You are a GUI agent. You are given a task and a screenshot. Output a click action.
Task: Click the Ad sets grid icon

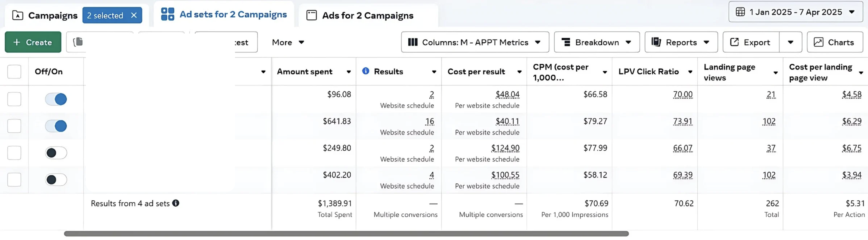167,14
